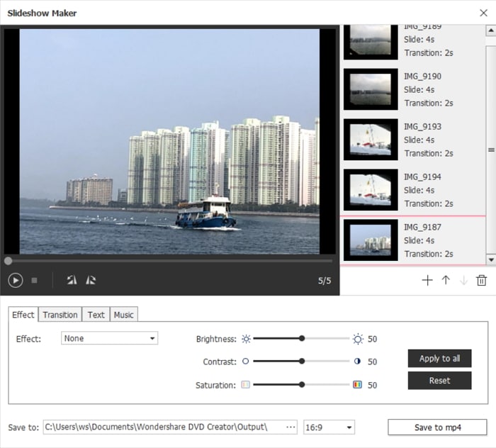Click IMG_9194 file name text
This screenshot has width=496, height=448.
tap(422, 177)
